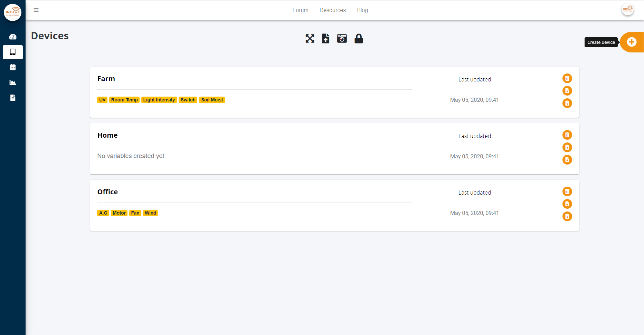644x335 pixels.
Task: Click the padlock lock icon
Action: 359,38
